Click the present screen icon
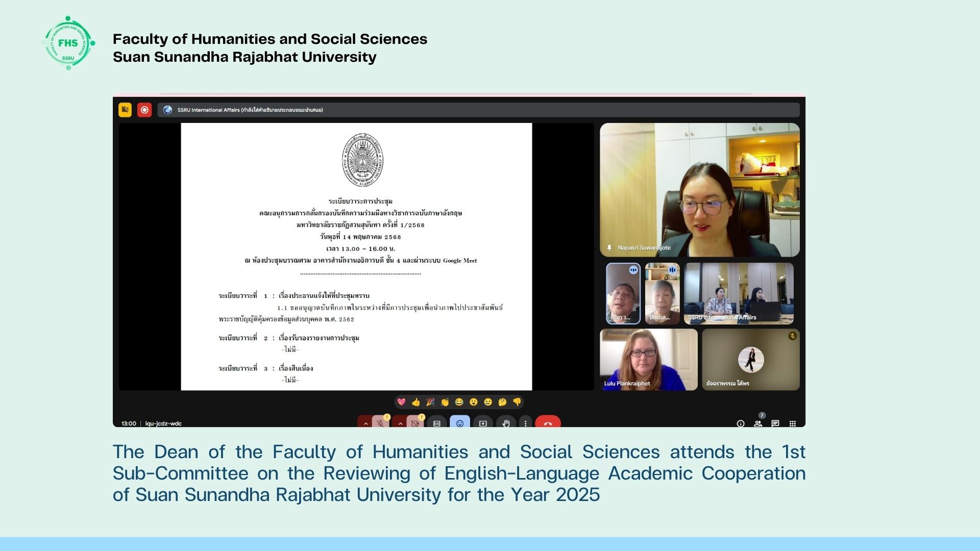Image resolution: width=980 pixels, height=551 pixels. [483, 423]
